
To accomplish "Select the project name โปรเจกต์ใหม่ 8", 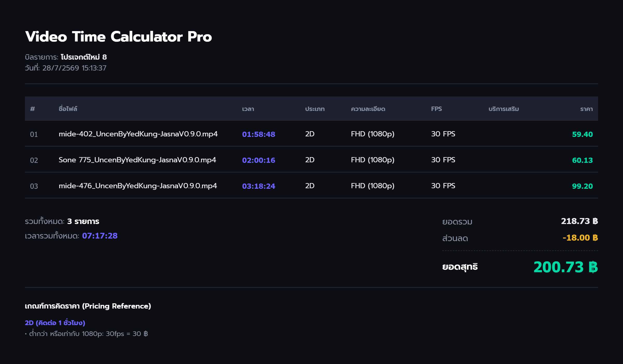I will coord(84,57).
